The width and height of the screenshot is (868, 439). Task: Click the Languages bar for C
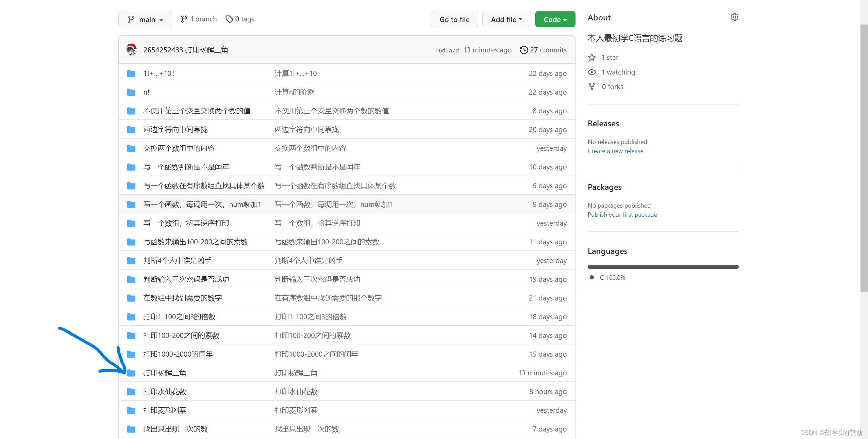coord(663,267)
